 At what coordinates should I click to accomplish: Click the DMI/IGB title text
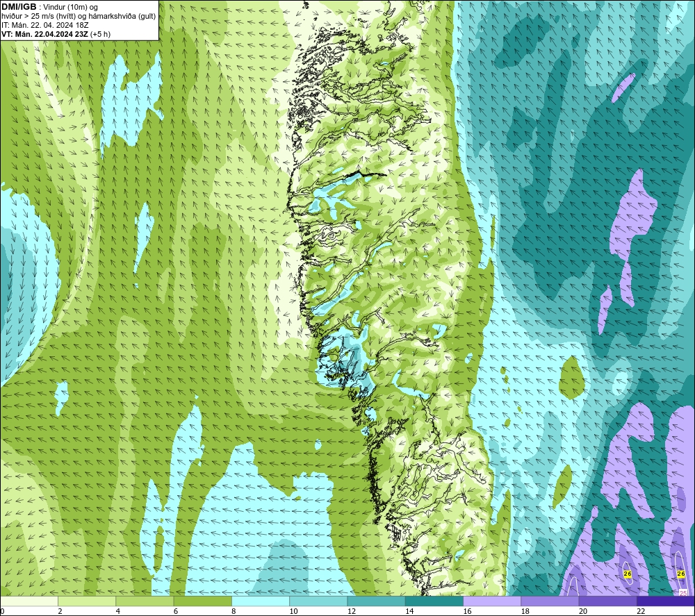click(19, 7)
